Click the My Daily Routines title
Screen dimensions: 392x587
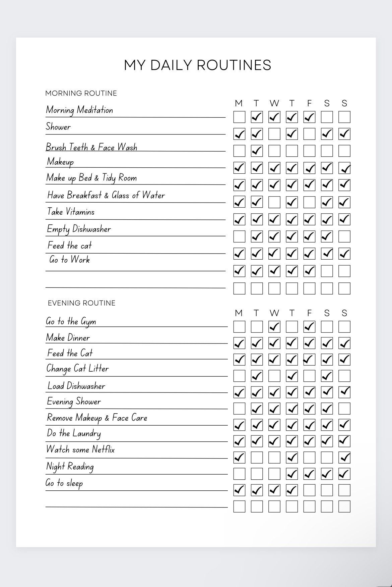[197, 65]
